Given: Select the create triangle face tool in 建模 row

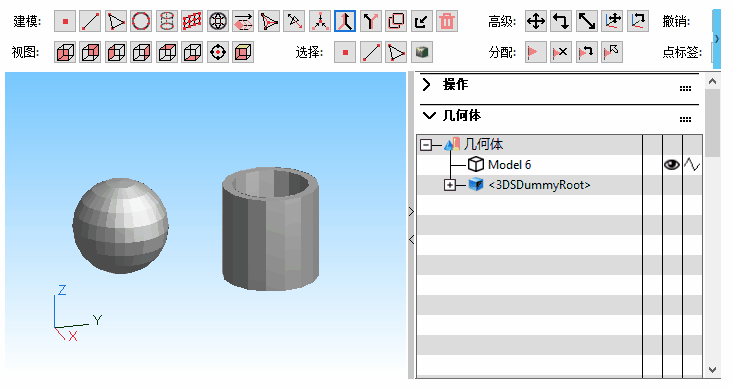Looking at the screenshot, I should point(116,21).
